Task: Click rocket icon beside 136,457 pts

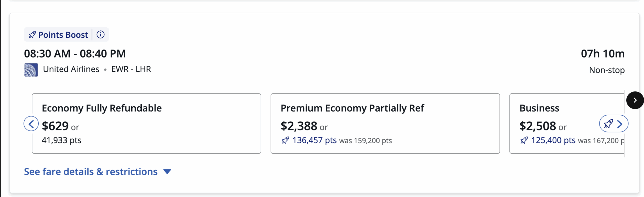Action: [x=285, y=140]
